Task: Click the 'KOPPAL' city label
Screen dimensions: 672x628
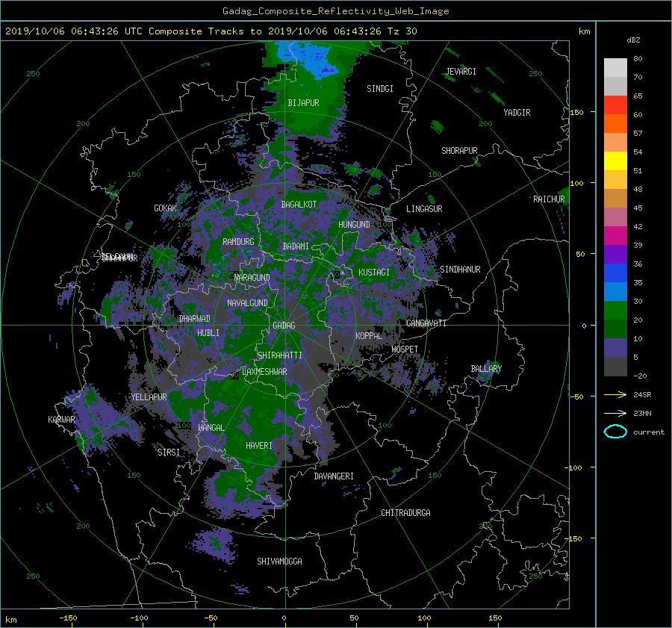Action: 369,336
